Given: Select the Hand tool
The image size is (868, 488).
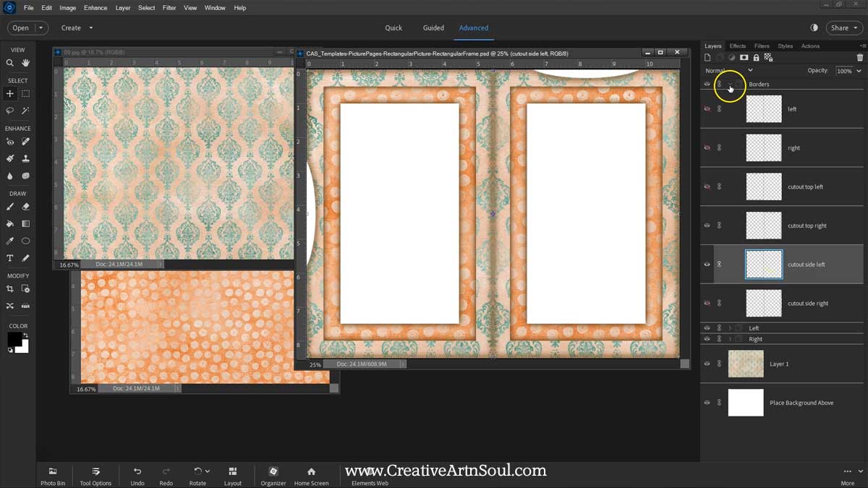Looking at the screenshot, I should click(26, 63).
